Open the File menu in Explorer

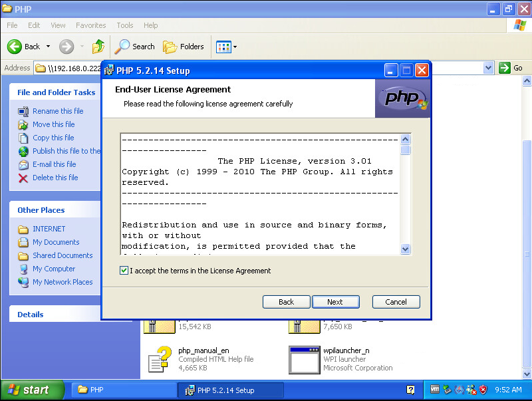(x=12, y=25)
